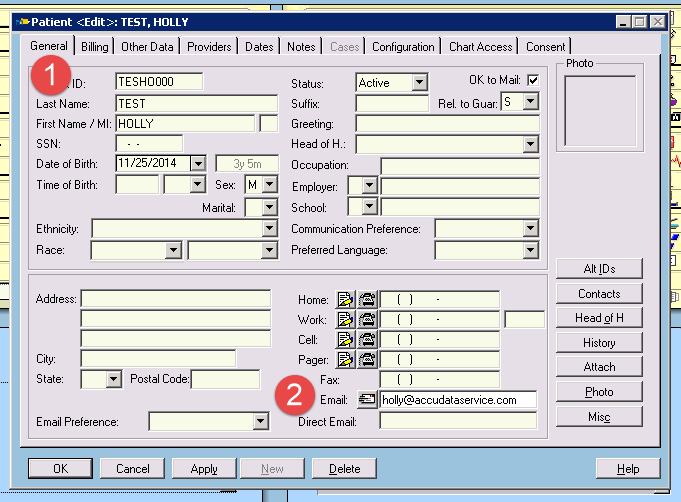The height and width of the screenshot is (502, 681).
Task: Click the Attach button
Action: [x=599, y=367]
